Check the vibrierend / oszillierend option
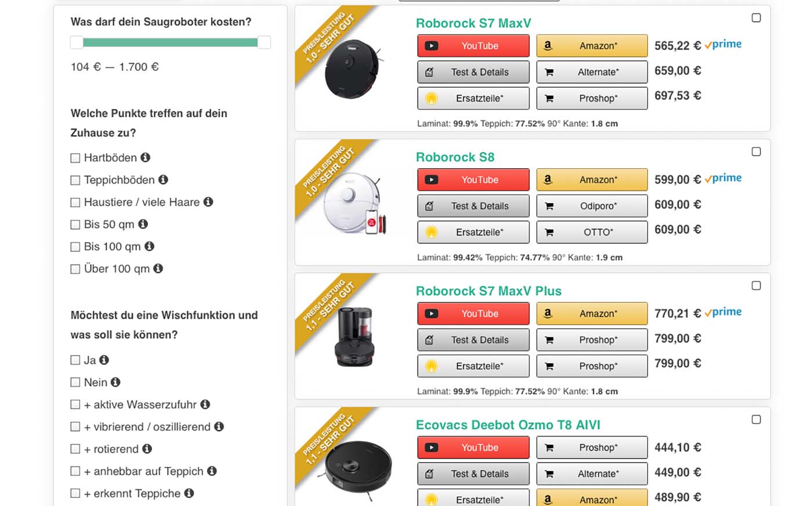Screen dimensions: 812x506 75,427
